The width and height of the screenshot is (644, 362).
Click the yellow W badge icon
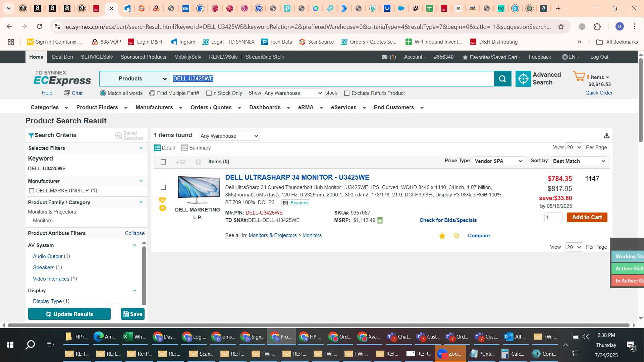point(162,200)
